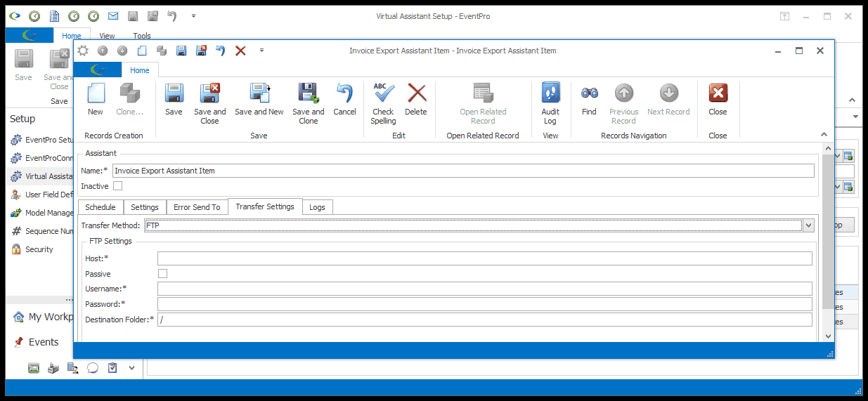Image resolution: width=868 pixels, height=401 pixels.
Task: Click up-arrow icon in dialog quick access toolbar
Action: coord(103,51)
